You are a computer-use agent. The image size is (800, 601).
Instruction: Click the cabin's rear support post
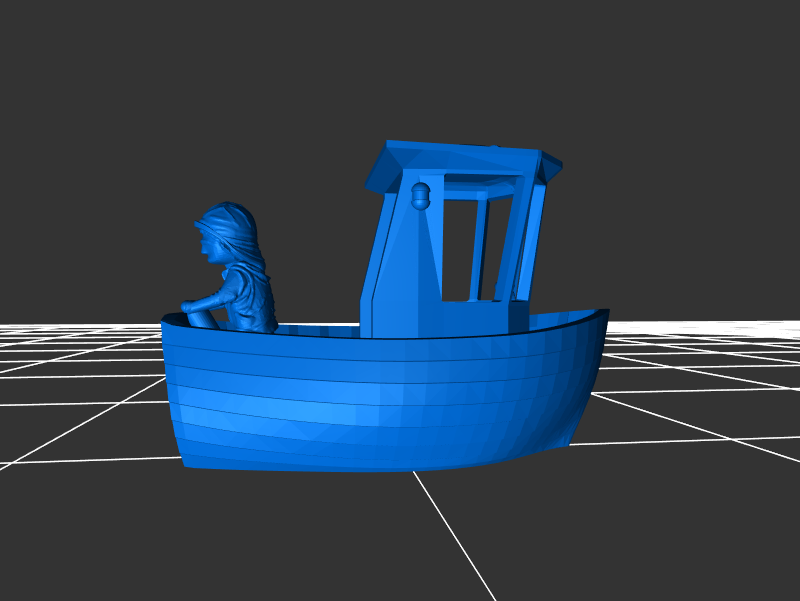click(527, 245)
